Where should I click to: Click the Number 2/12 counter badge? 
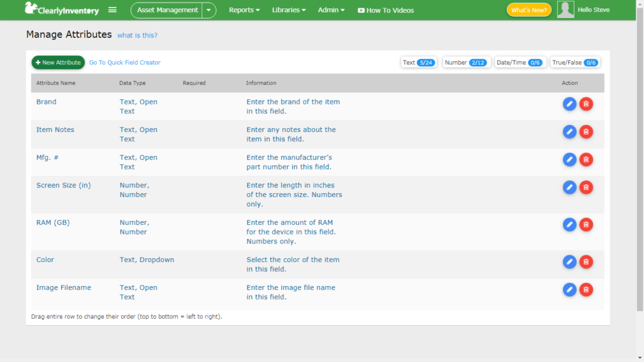[466, 62]
